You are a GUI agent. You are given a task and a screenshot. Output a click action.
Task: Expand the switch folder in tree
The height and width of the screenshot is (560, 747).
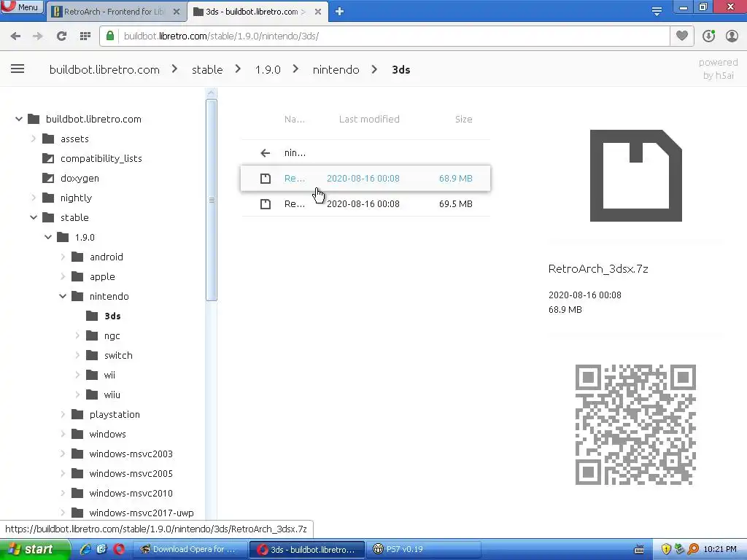(x=77, y=355)
